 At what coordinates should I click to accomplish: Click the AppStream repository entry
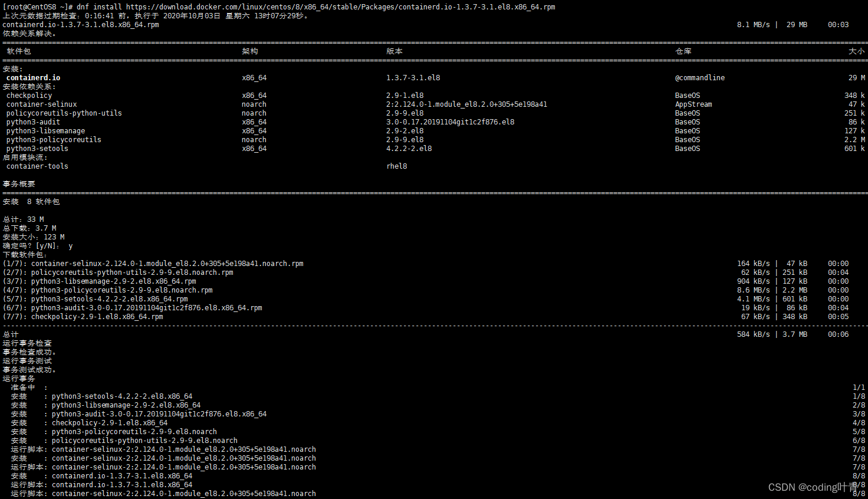693,104
